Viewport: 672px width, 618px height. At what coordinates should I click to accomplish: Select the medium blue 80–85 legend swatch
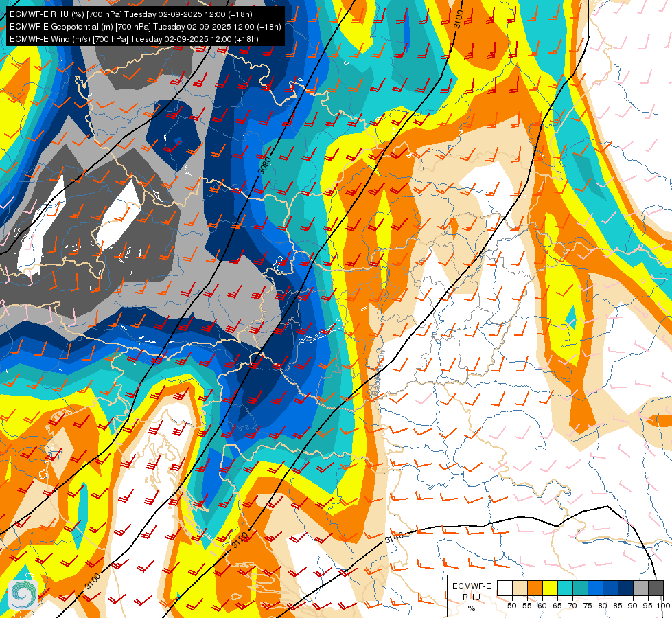click(x=611, y=588)
